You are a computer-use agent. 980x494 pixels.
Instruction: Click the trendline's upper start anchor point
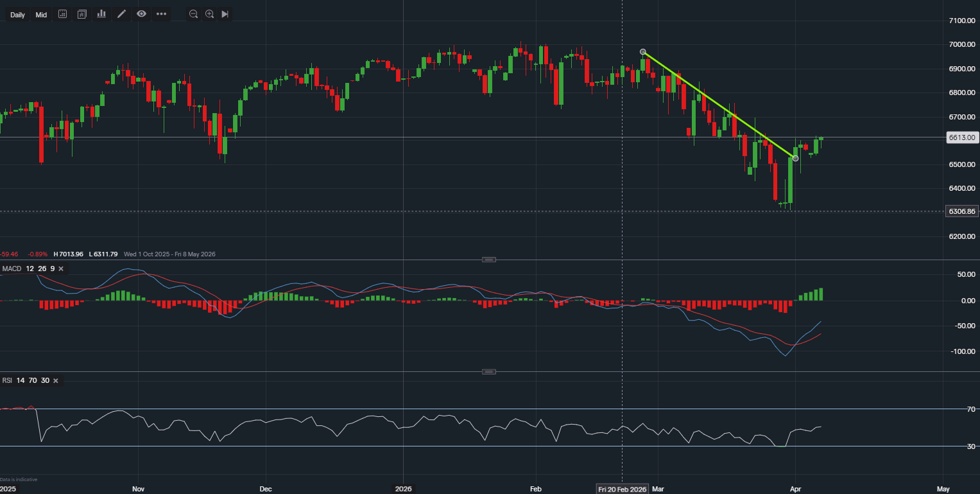(x=643, y=52)
